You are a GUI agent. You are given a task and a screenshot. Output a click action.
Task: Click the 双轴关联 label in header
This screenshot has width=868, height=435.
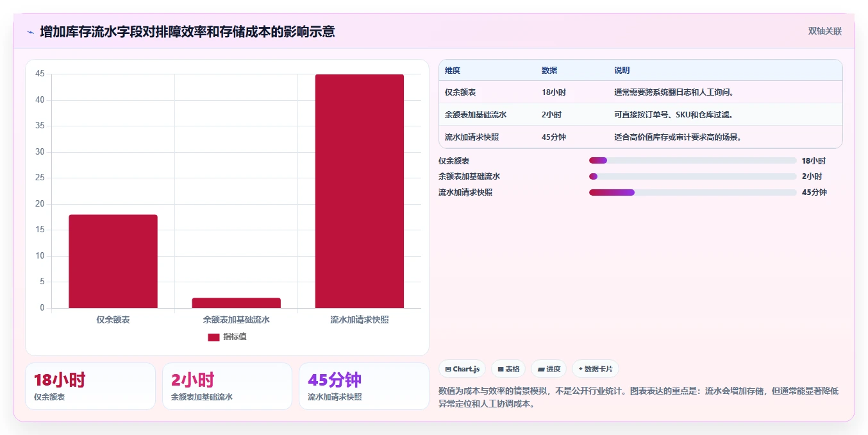[x=824, y=31]
